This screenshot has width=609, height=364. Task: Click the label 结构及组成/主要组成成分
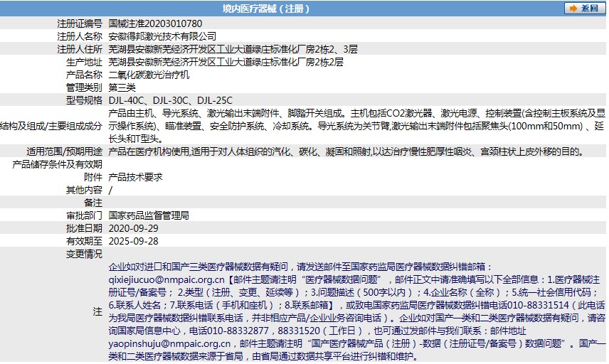pyautogui.click(x=51, y=126)
